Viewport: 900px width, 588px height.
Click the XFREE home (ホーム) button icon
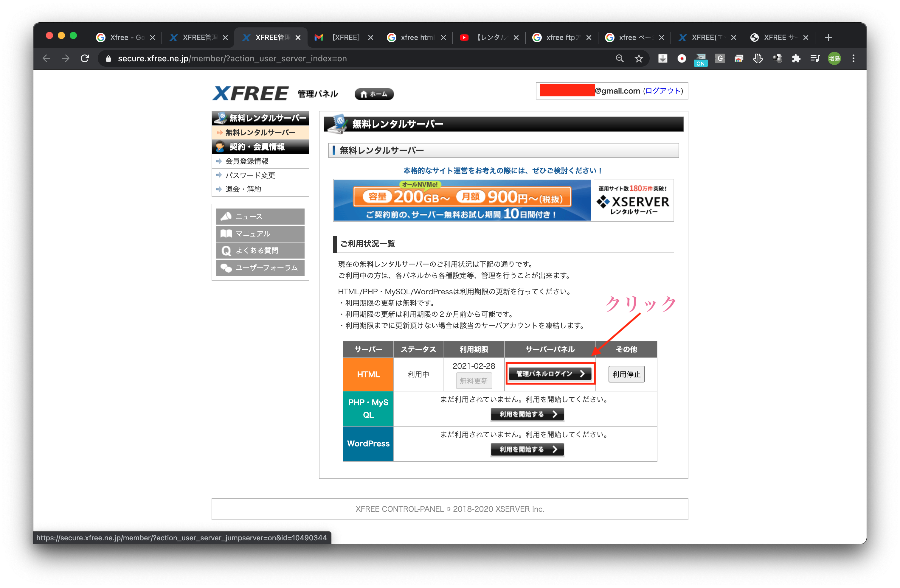[374, 94]
